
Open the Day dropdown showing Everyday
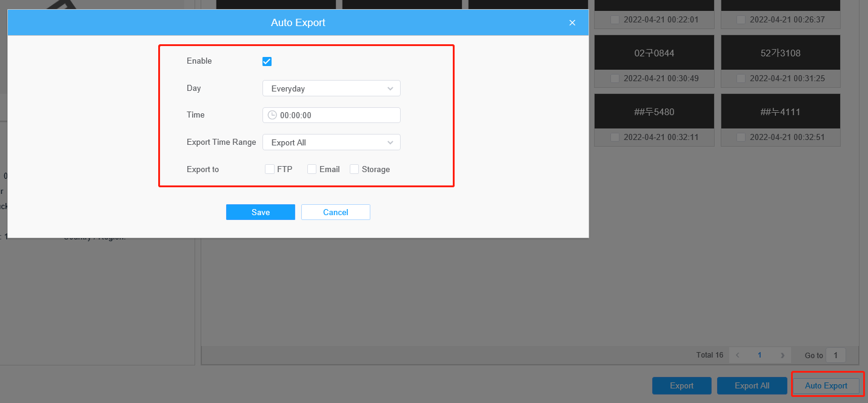click(332, 88)
